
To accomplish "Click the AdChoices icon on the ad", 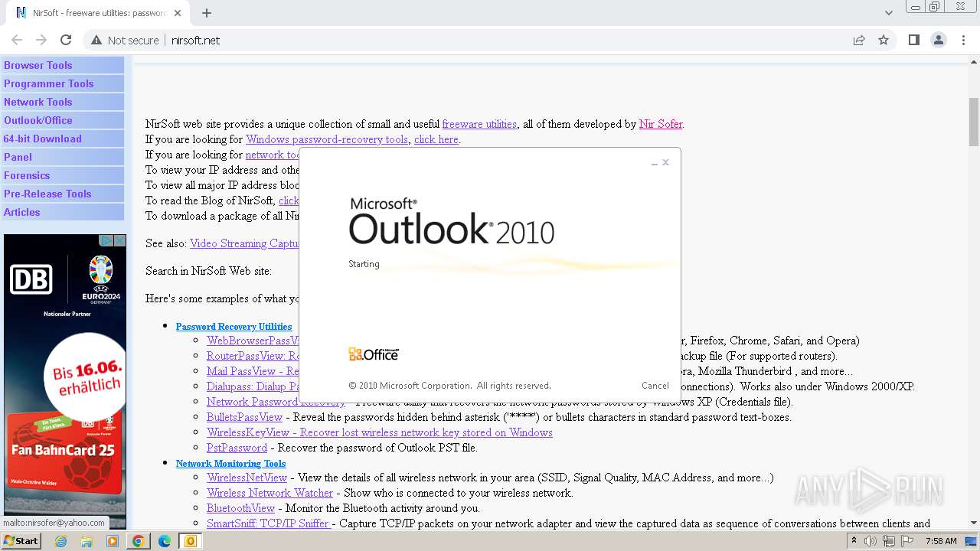I will point(107,240).
